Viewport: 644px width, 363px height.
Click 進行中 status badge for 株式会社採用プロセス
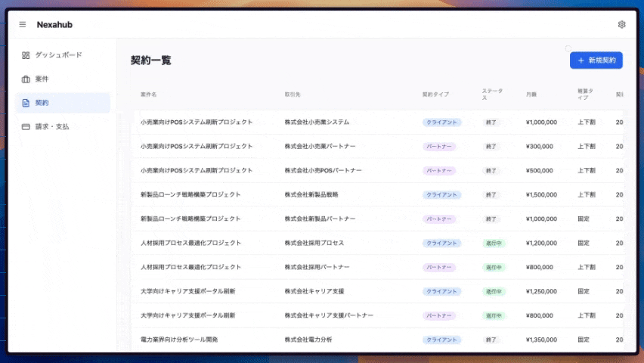[x=493, y=243]
